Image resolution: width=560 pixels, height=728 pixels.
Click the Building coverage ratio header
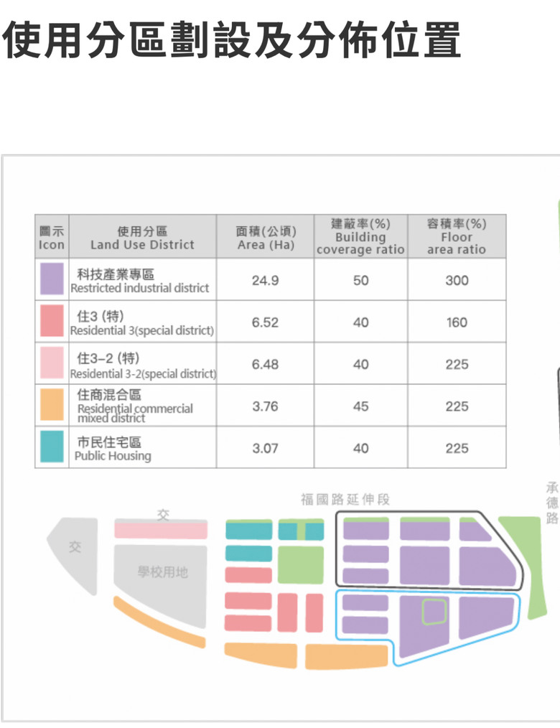pos(361,237)
